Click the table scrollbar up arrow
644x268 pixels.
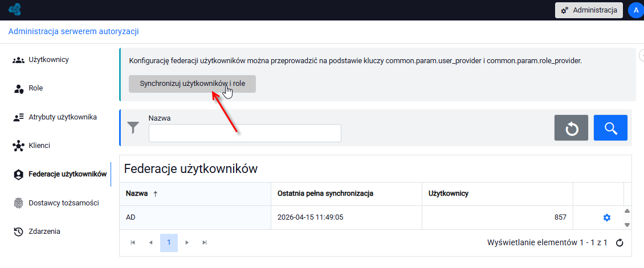[627, 211]
